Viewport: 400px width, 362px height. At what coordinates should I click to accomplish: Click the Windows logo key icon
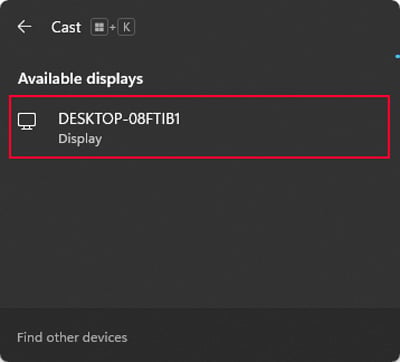[99, 27]
